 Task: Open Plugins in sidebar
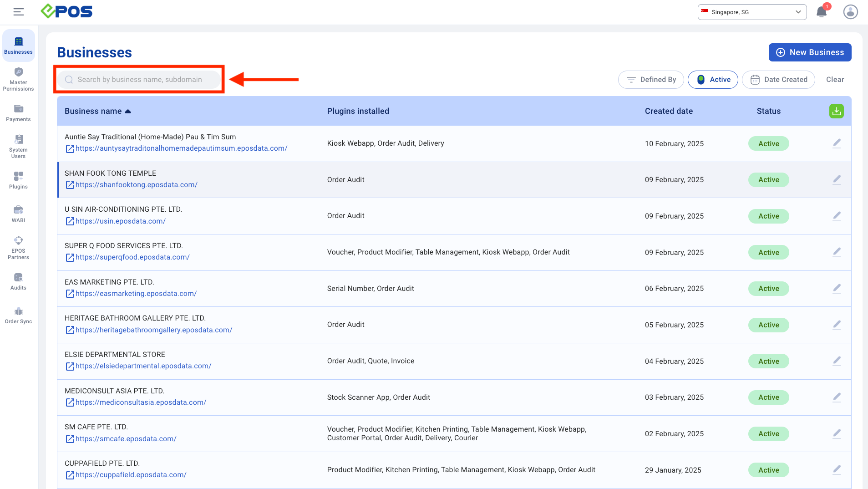tap(18, 180)
